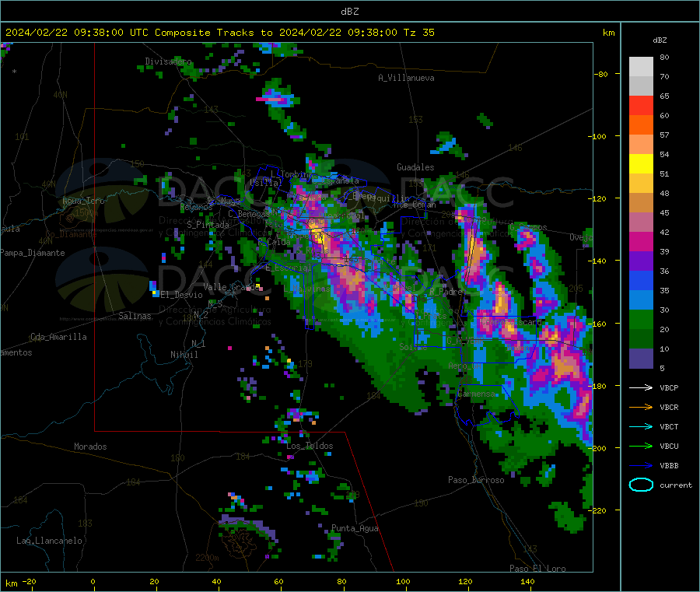The image size is (700, 592).
Task: Select the purple 36-39 dBZ swatch
Action: 641,261
